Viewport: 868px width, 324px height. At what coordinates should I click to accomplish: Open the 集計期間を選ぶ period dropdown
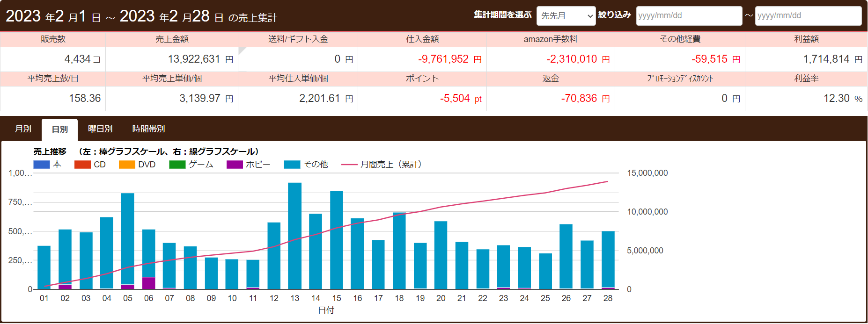coord(566,16)
